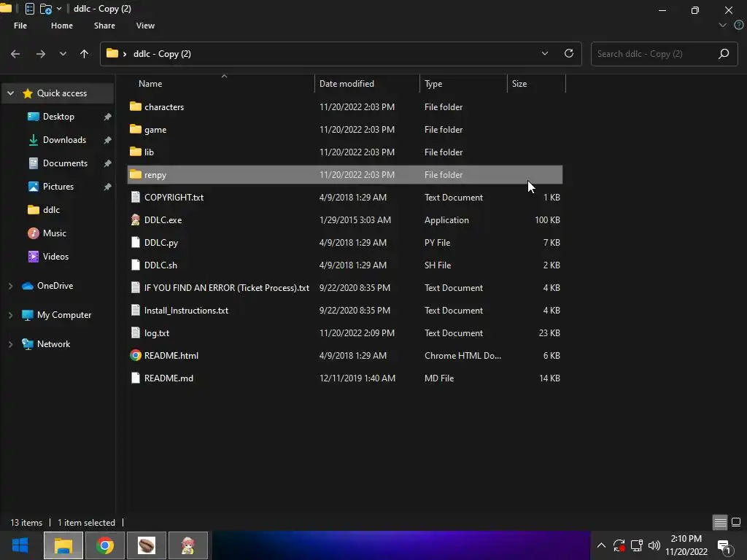The width and height of the screenshot is (747, 560).
Task: Click the Properties quick access toolbar icon
Action: point(29,9)
